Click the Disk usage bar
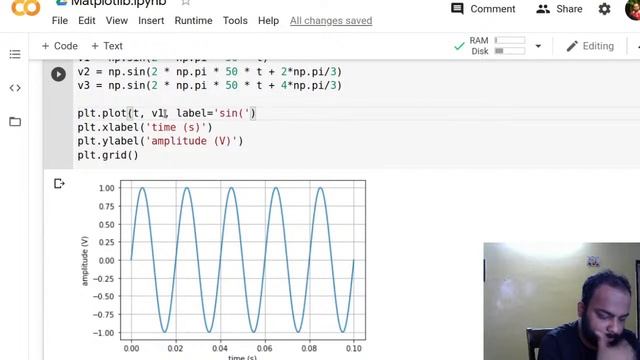 510,51
